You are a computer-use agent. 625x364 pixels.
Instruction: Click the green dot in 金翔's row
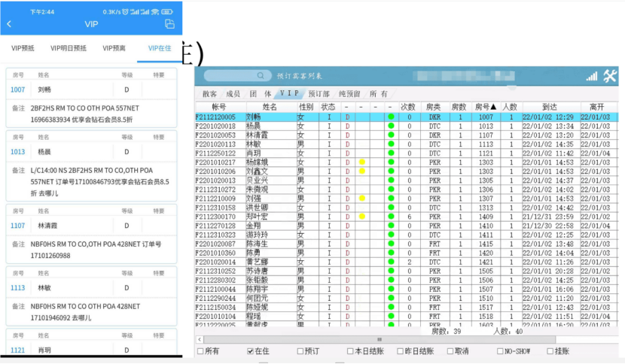[391, 226]
